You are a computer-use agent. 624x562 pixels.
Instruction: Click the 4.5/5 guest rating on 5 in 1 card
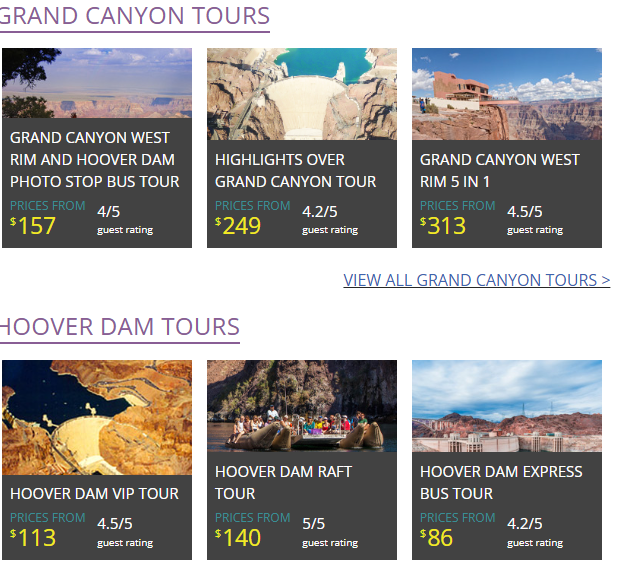pyautogui.click(x=525, y=212)
